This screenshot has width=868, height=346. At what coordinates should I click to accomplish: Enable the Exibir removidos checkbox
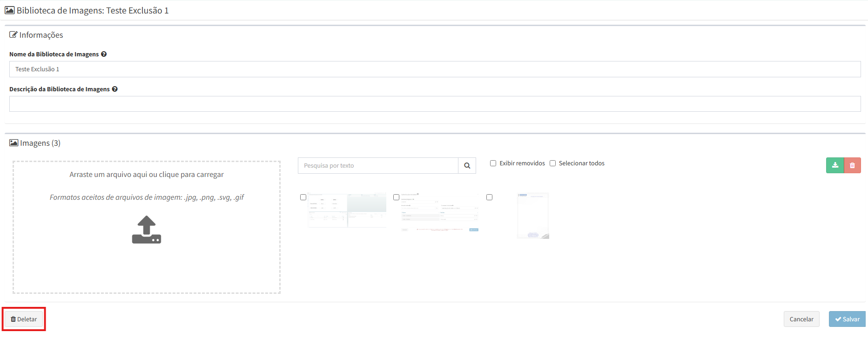coord(493,163)
